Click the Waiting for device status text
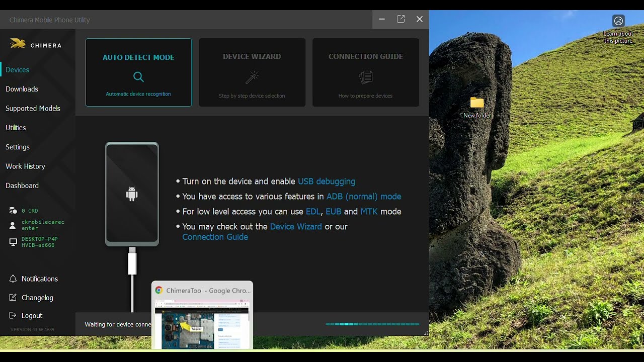Viewport: 644px width, 362px height. (118, 324)
